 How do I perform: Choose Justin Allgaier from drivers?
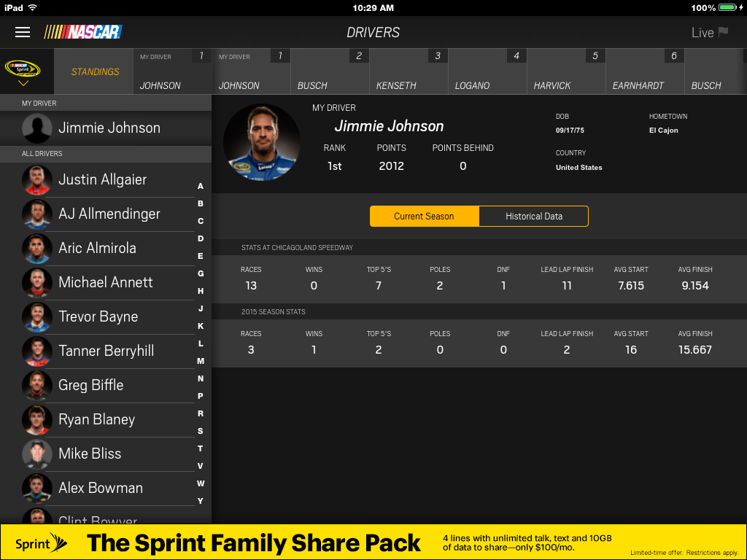point(106,179)
